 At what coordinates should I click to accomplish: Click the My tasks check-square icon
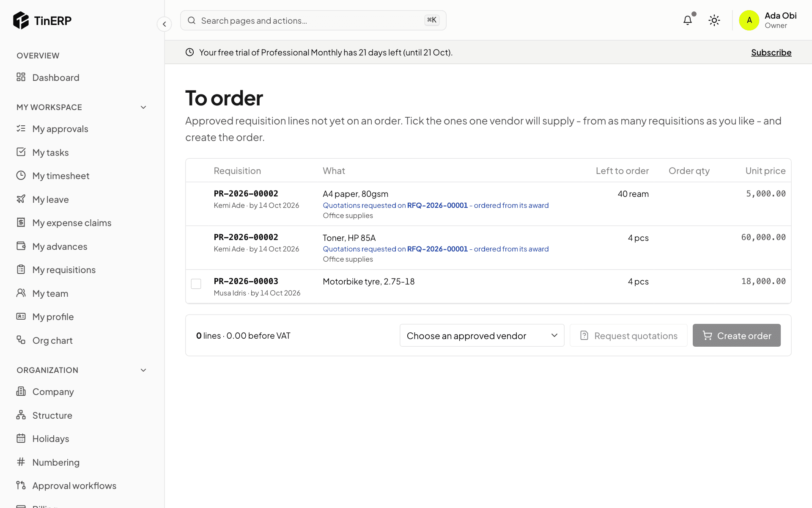(21, 152)
